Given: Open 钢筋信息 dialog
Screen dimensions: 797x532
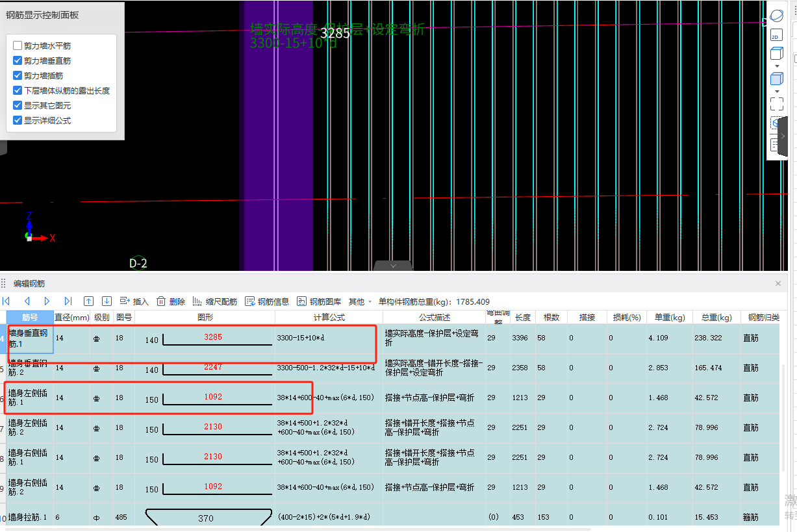Looking at the screenshot, I should point(267,301).
